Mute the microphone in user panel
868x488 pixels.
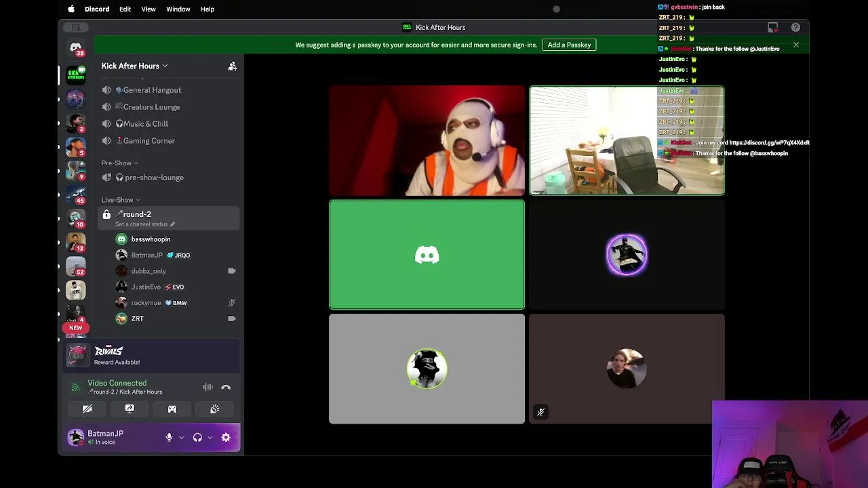click(169, 438)
